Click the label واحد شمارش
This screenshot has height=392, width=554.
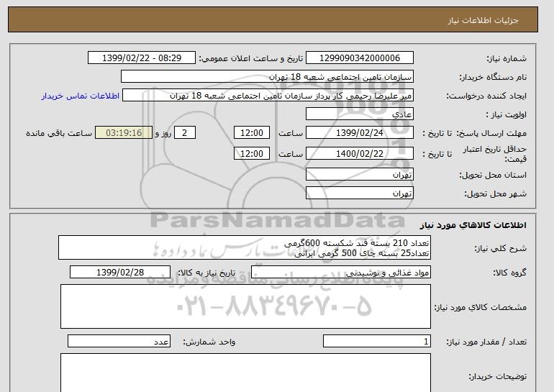click(209, 342)
